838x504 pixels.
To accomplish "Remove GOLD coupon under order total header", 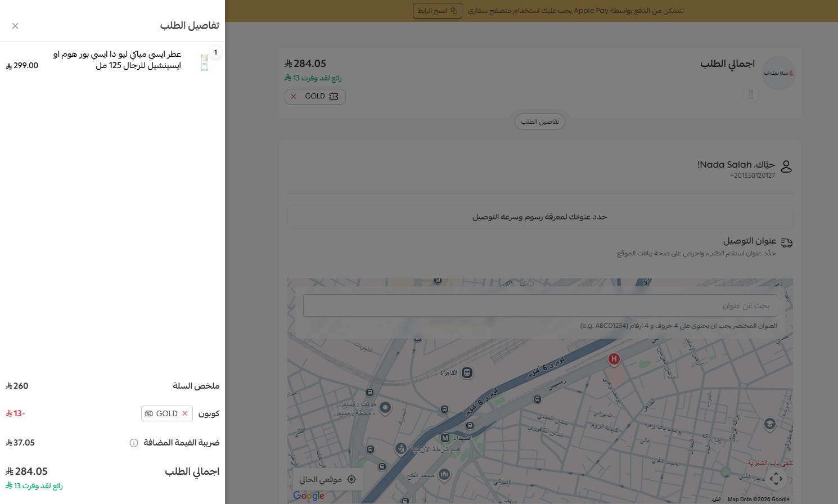I will click(294, 96).
